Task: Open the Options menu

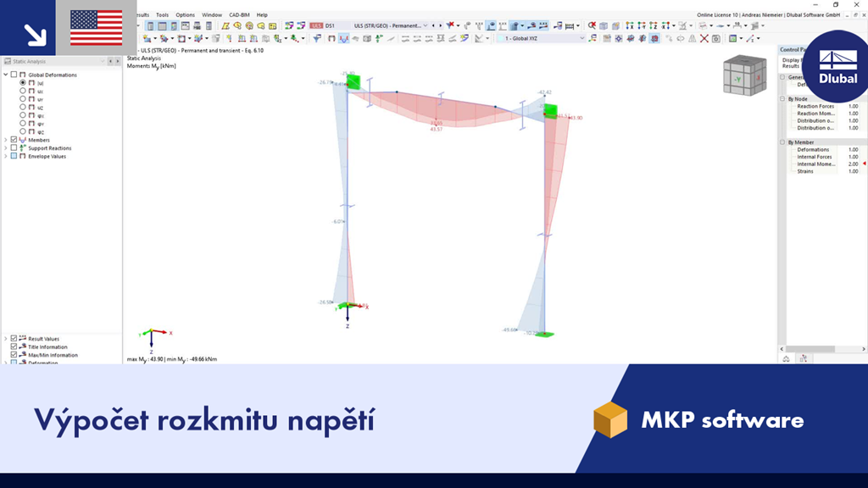Action: coord(185,15)
